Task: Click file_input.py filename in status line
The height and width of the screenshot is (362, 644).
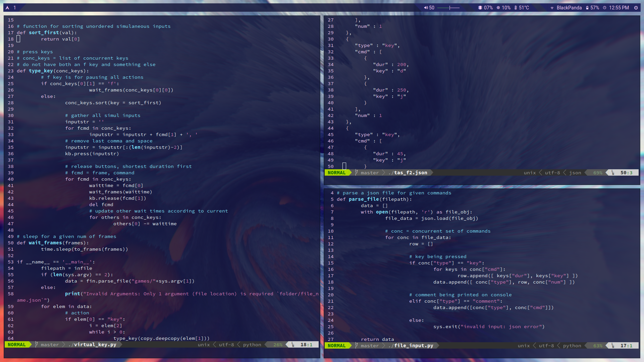Action: click(414, 346)
